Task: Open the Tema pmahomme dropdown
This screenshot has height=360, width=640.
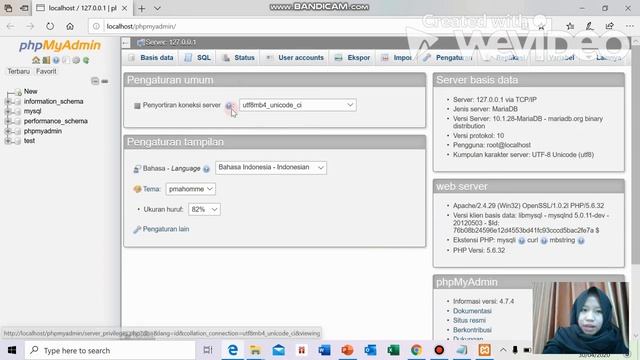Action: tap(191, 189)
